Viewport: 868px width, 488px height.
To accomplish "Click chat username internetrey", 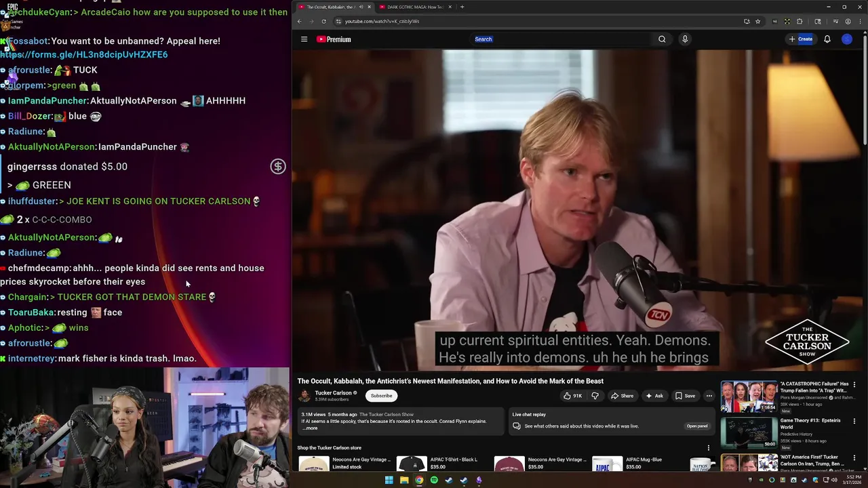I will 31,358.
